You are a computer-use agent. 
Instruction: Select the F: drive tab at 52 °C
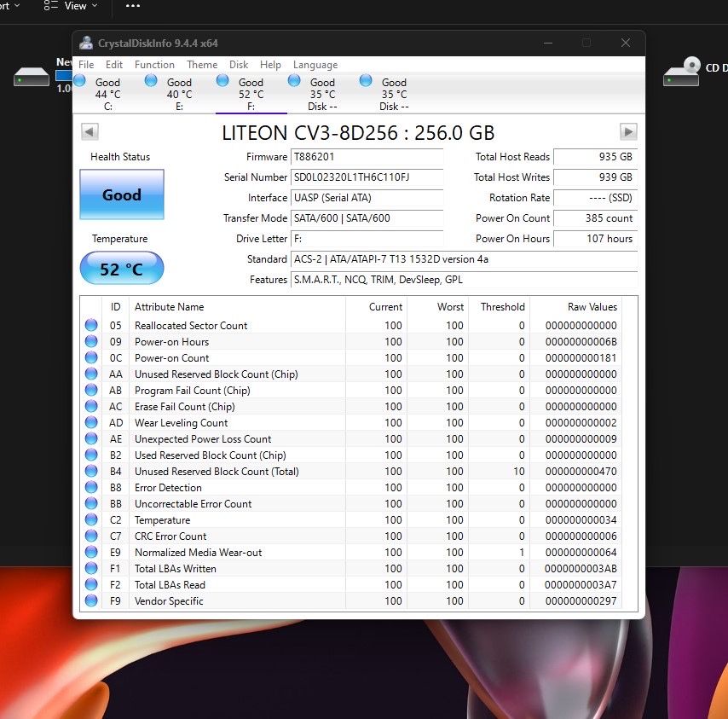pos(251,94)
